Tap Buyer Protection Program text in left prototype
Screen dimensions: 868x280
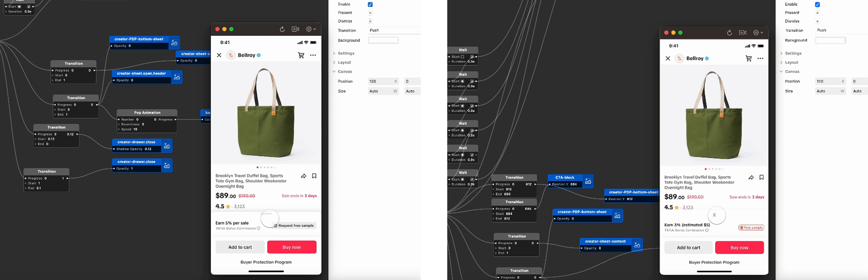[x=266, y=262]
